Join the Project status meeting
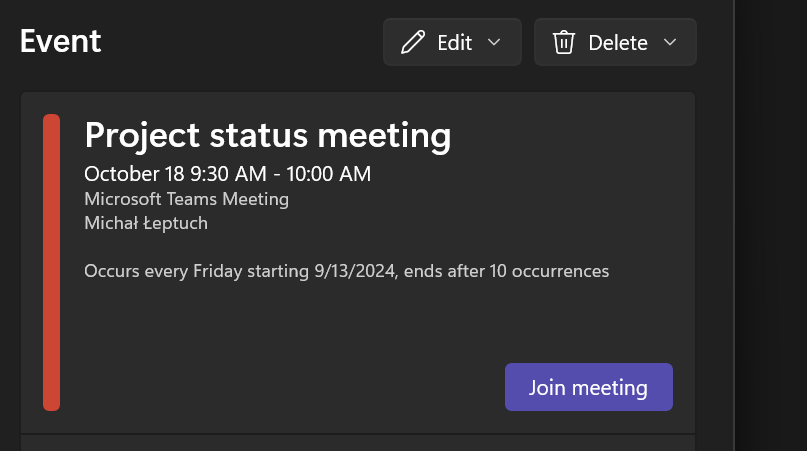Image resolution: width=807 pixels, height=451 pixels. point(589,387)
